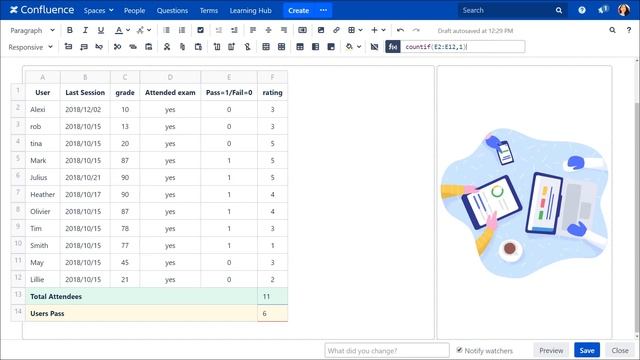Apply Italic formatting
The height and width of the screenshot is (360, 640).
[x=85, y=30]
